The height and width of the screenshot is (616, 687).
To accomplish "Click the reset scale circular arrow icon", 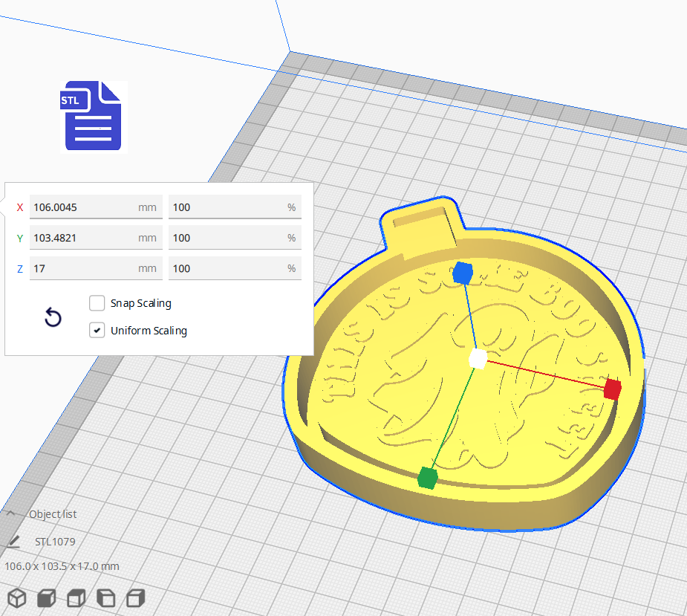I will (x=53, y=317).
